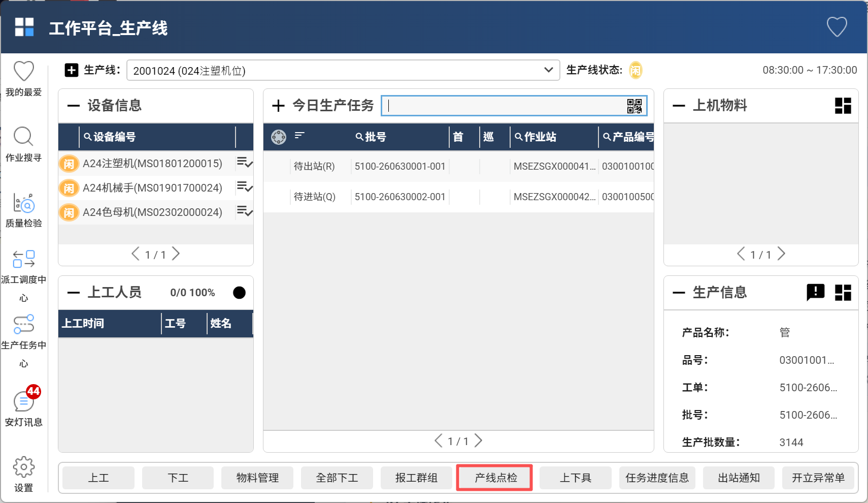Select device A24机械手(MS01901700024)

point(152,188)
